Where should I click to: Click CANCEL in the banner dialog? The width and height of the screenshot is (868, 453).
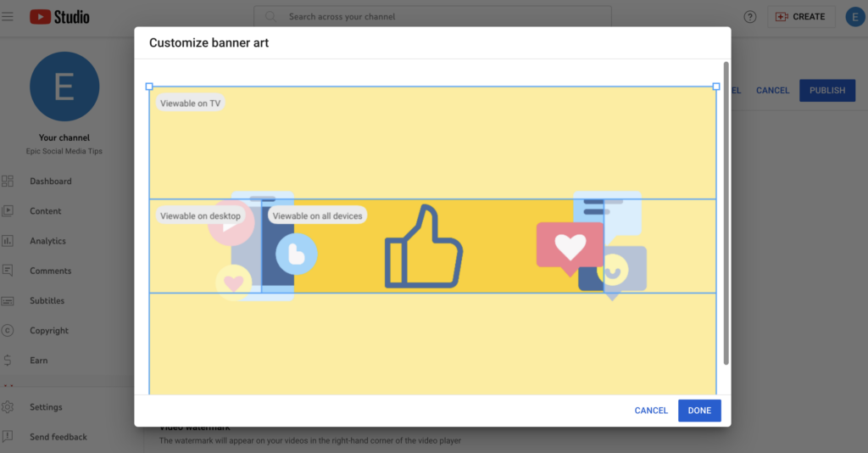[x=651, y=411]
